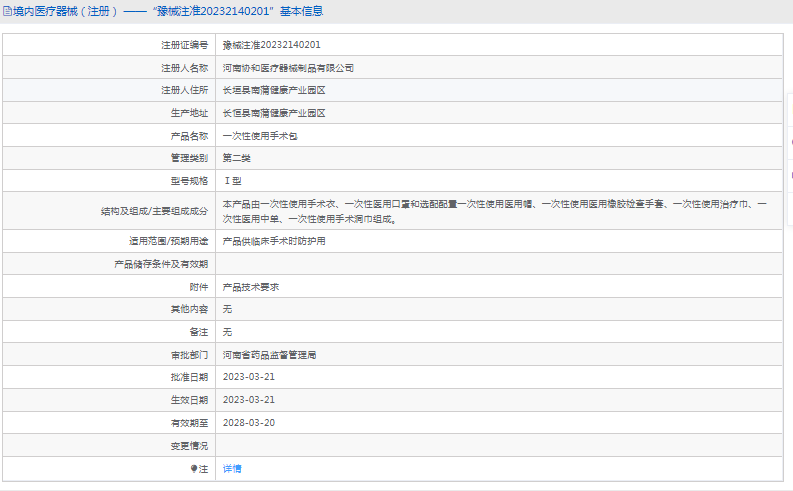Click management category value 第二类
793x491 pixels.
[x=237, y=158]
